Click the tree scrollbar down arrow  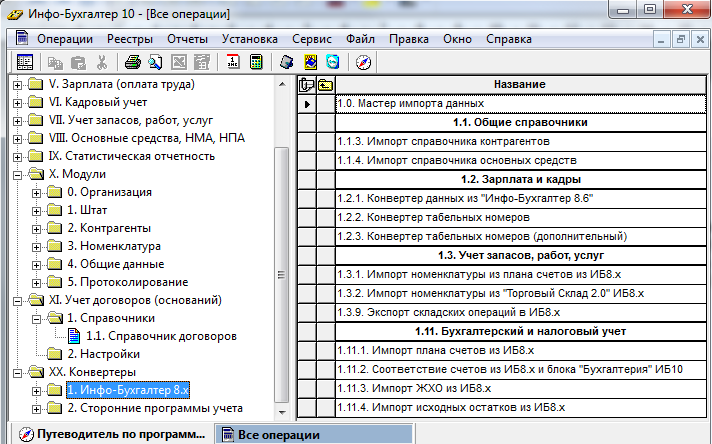point(282,412)
